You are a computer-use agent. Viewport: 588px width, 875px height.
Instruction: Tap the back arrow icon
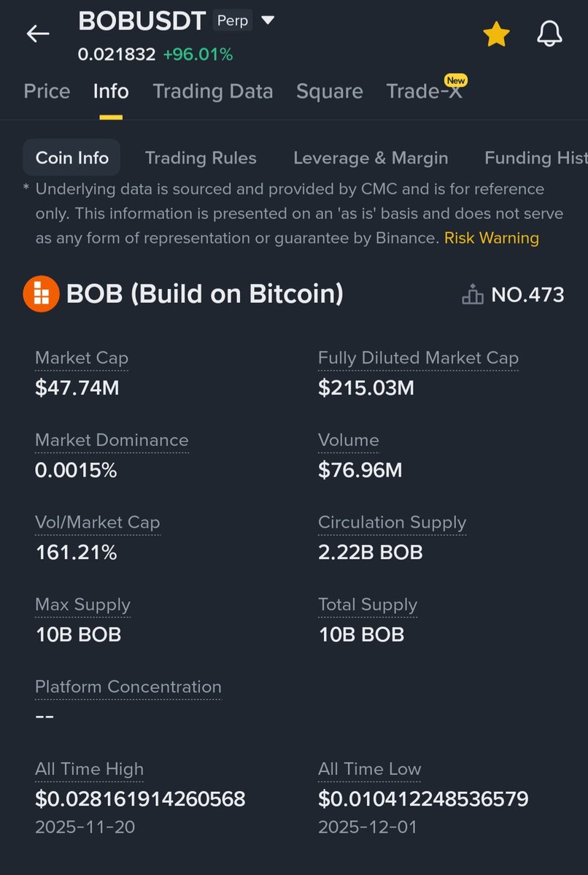click(x=38, y=34)
